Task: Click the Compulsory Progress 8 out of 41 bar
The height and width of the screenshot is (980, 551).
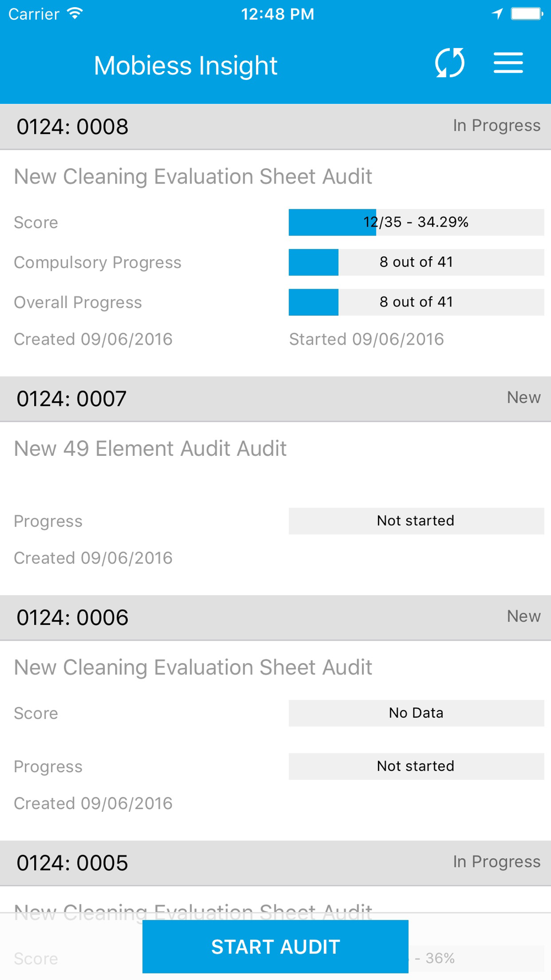Action: click(x=416, y=262)
